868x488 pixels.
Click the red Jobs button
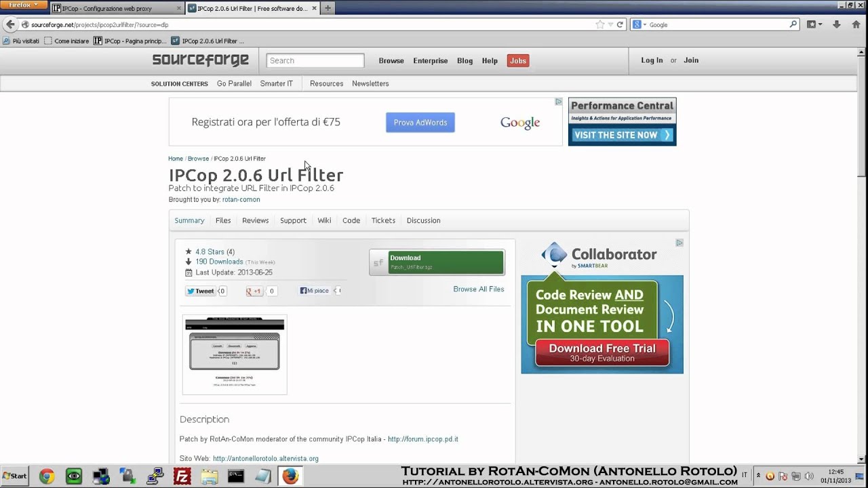coord(518,60)
